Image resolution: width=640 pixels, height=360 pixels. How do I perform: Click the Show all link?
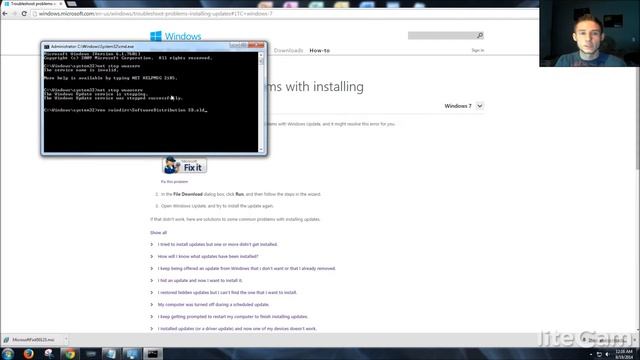tap(158, 233)
